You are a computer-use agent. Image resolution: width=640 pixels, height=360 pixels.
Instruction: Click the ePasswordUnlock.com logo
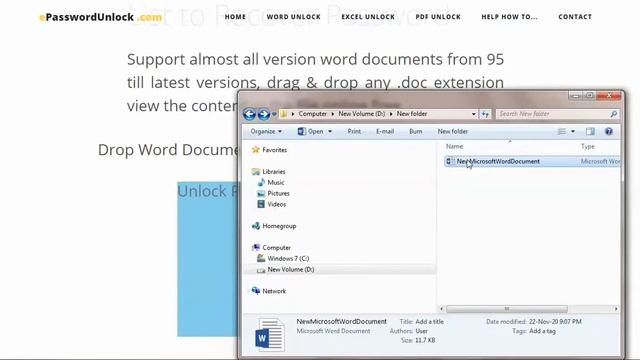coord(100,17)
